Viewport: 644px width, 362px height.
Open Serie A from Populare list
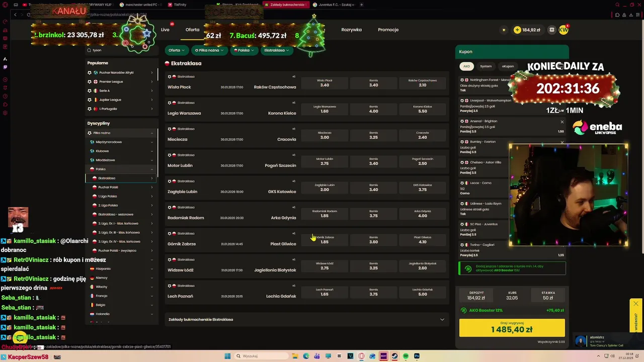(x=121, y=90)
